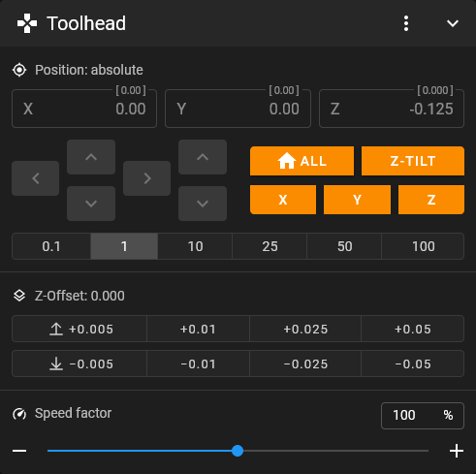The image size is (476, 474).
Task: Jog Y axis forward with up arrow
Action: point(91,157)
